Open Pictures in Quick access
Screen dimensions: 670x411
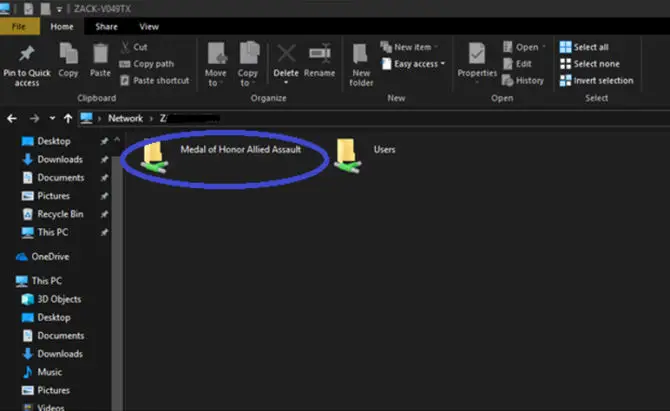click(x=46, y=196)
